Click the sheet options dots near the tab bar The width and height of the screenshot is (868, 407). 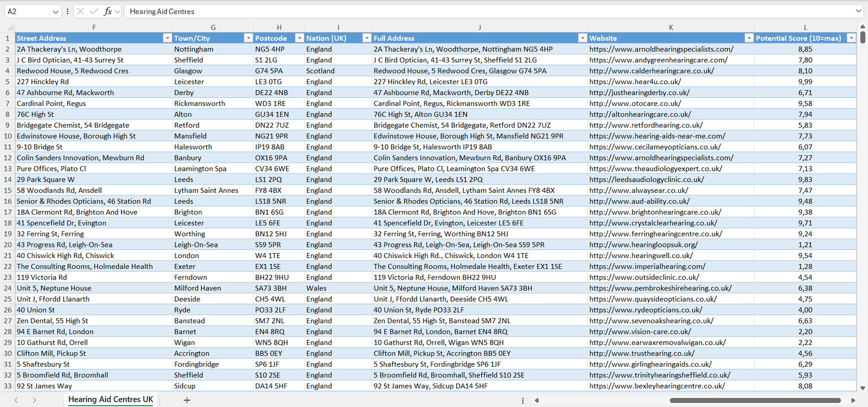click(522, 399)
